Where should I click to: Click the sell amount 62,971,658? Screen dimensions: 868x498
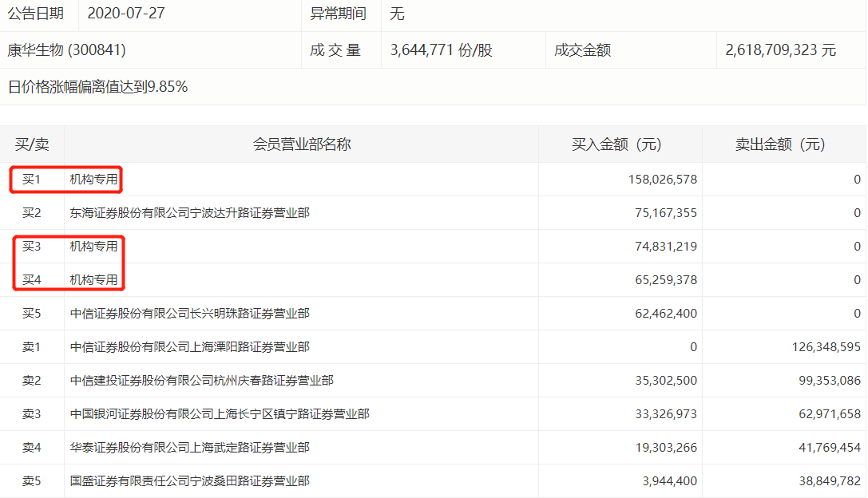coord(830,414)
